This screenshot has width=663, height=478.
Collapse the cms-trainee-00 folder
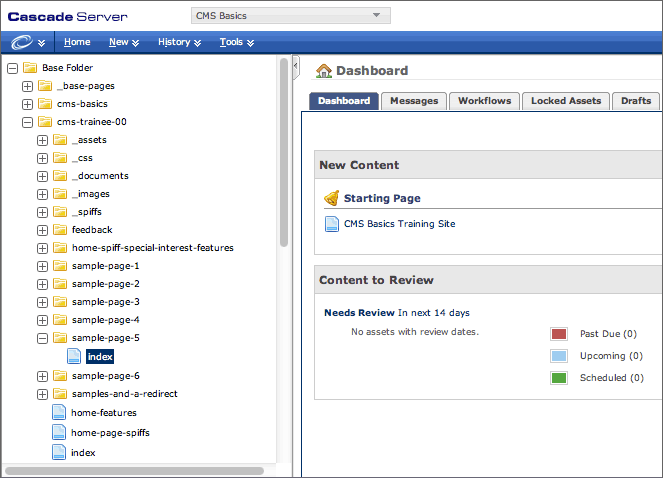[x=27, y=122]
